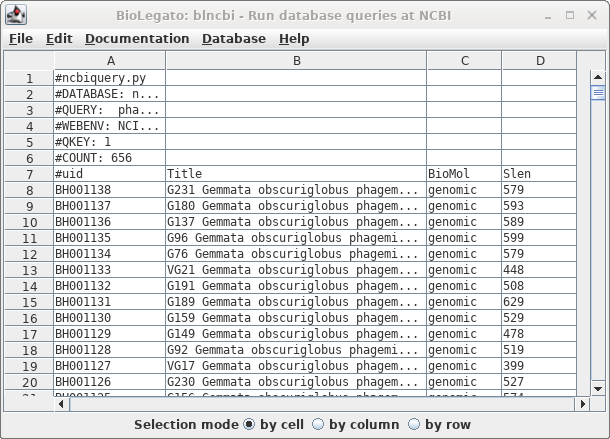The height and width of the screenshot is (439, 610).
Task: Click column D header
Action: click(x=539, y=61)
